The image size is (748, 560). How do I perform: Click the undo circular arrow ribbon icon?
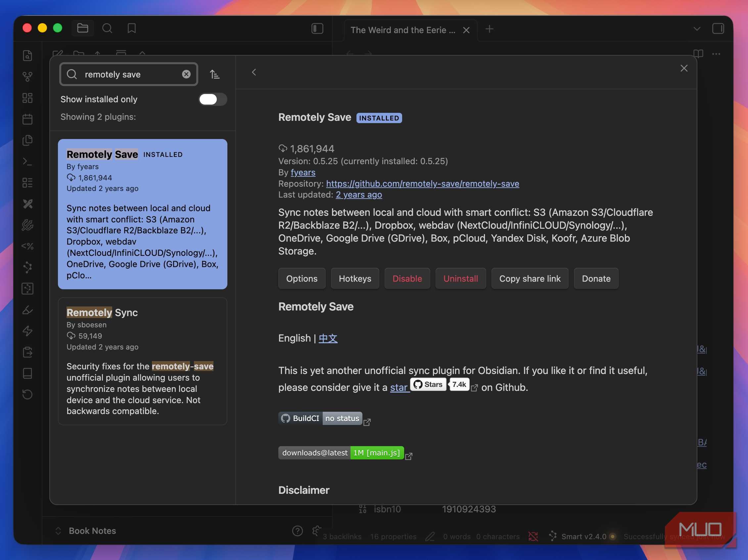pyautogui.click(x=27, y=394)
